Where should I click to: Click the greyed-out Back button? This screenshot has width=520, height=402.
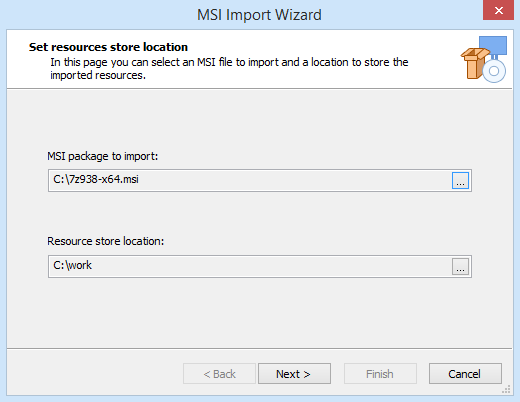coord(219,374)
